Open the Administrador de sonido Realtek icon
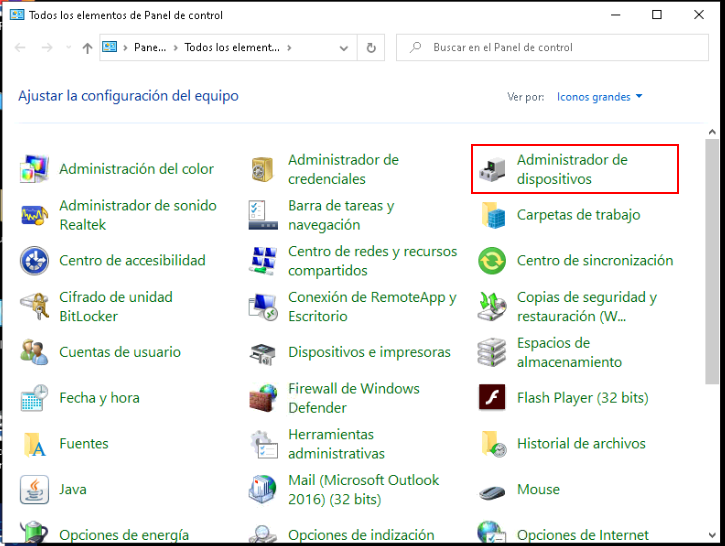The image size is (725, 546). pyautogui.click(x=34, y=215)
